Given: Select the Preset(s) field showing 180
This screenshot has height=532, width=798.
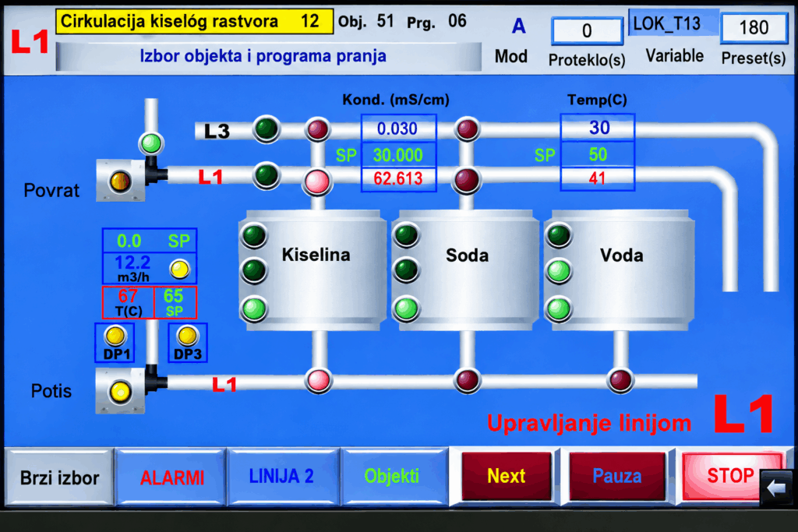Looking at the screenshot, I should (x=754, y=27).
